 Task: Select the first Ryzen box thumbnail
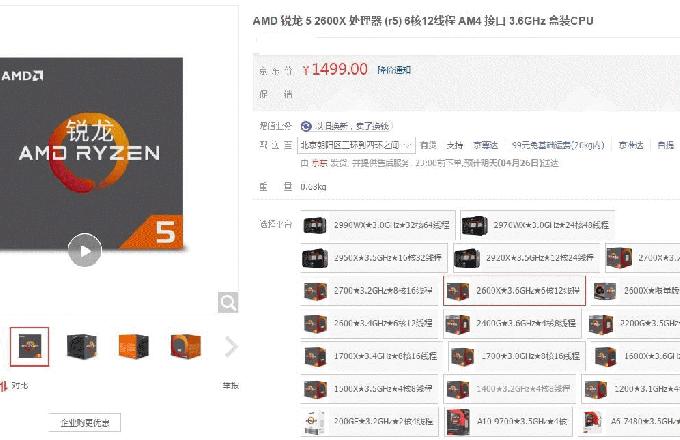coord(29,347)
